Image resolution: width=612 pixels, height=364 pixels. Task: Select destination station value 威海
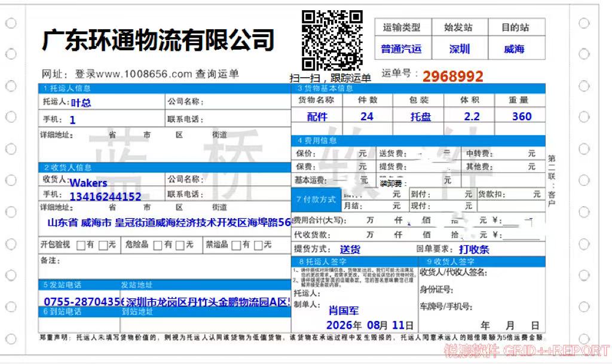tap(514, 49)
